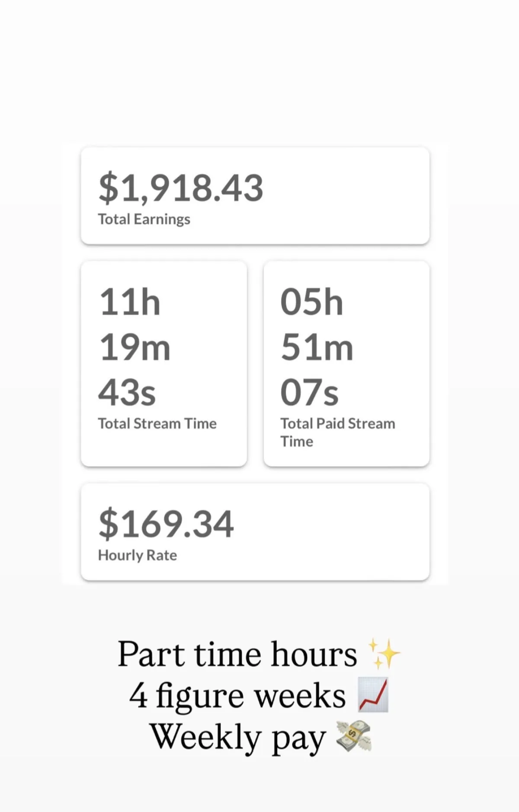Click the sparkles emoji
Image resolution: width=519 pixels, height=812 pixels.
click(384, 654)
